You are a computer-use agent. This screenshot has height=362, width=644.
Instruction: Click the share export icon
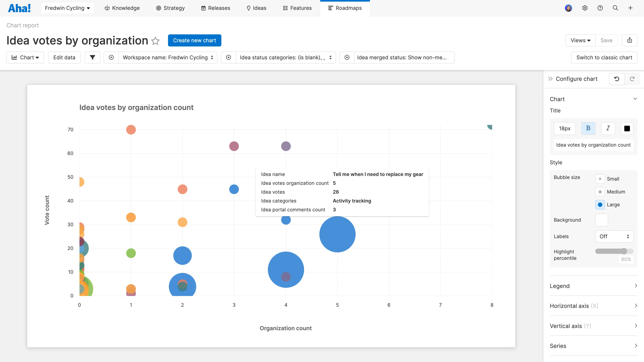(x=630, y=40)
